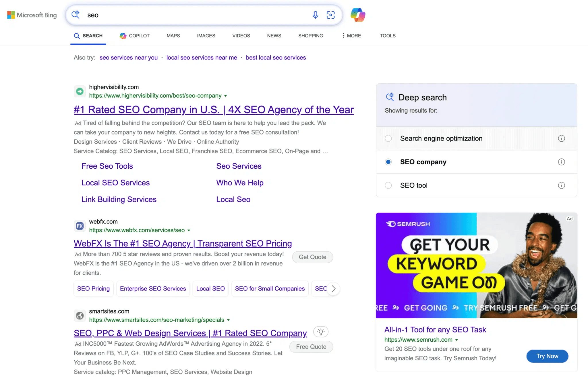Expand semrush.com URL dropdown arrow

coord(457,340)
